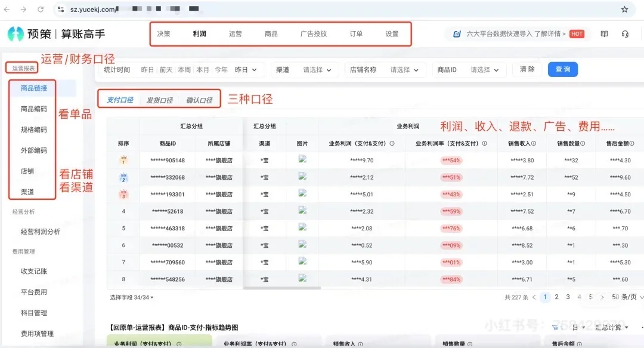
Task: Open the 决策 top menu
Action: [163, 34]
